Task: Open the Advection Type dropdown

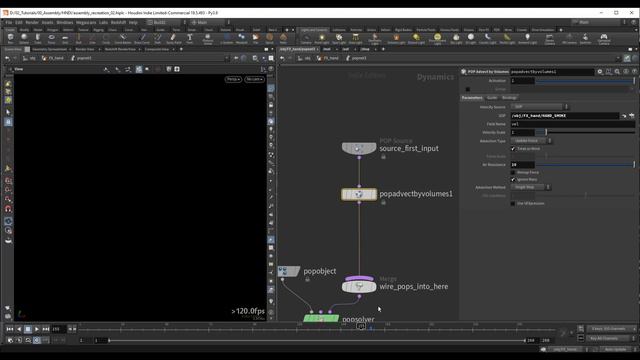Action: pos(531,140)
